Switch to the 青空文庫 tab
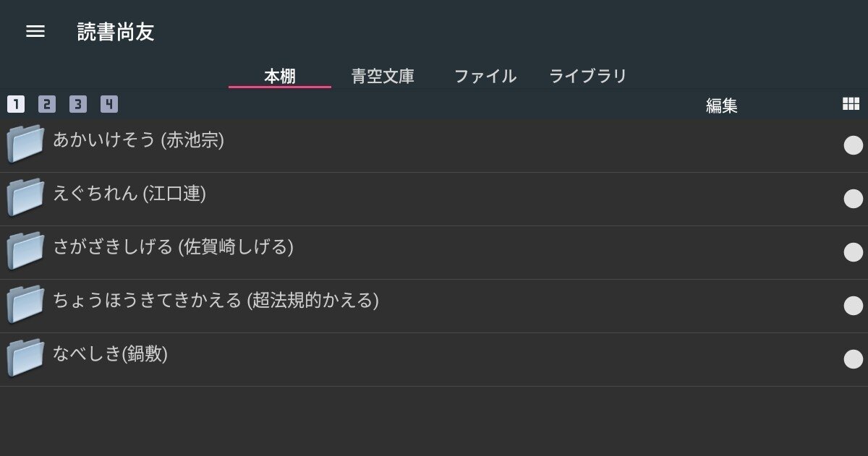Screen dimensions: 868x456 383,76
